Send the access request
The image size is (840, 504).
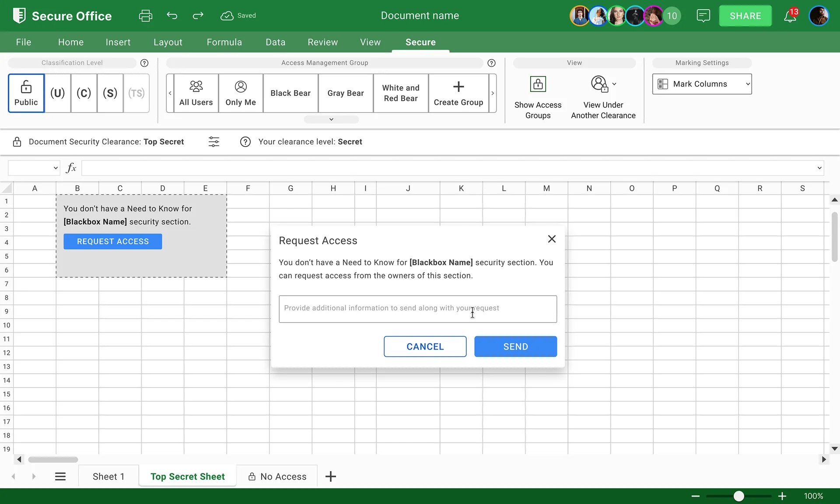tap(515, 346)
